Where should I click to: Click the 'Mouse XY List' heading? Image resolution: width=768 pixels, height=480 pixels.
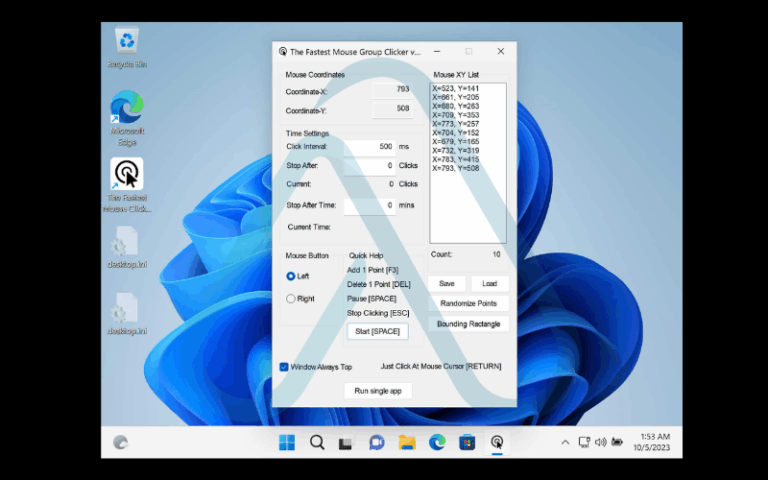tap(456, 75)
